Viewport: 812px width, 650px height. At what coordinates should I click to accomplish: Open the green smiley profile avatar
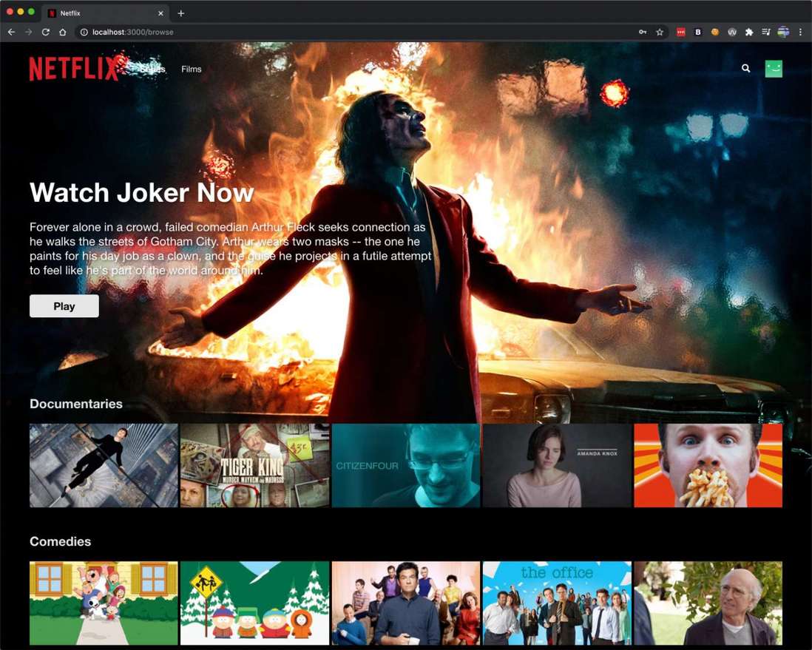pos(774,69)
